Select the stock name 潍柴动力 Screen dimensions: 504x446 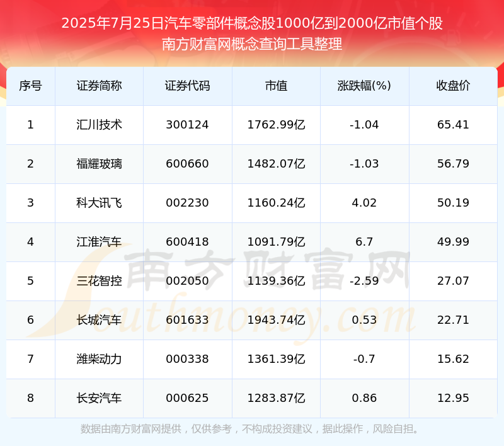99,359
